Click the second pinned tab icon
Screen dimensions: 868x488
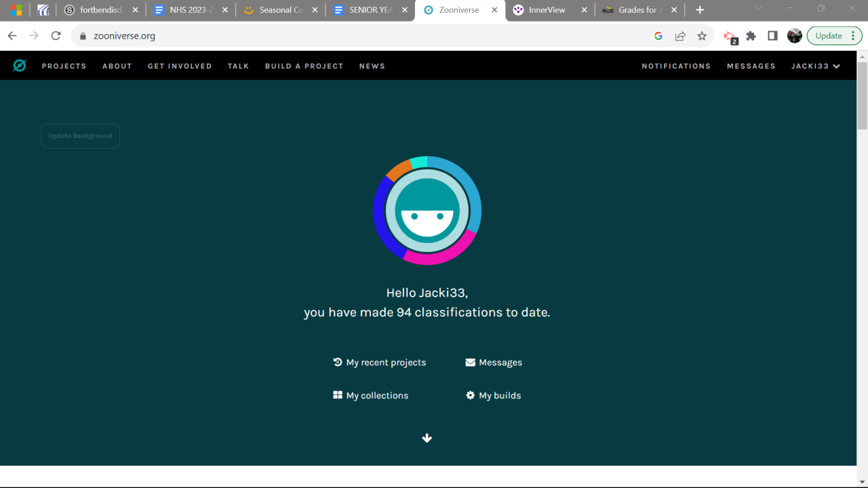43,10
